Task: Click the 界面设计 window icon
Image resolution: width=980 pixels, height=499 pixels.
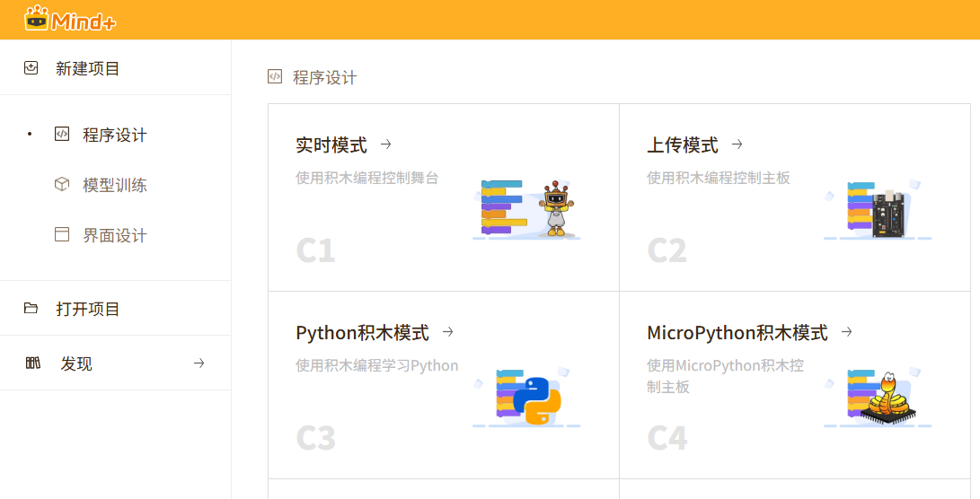Action: pyautogui.click(x=62, y=235)
